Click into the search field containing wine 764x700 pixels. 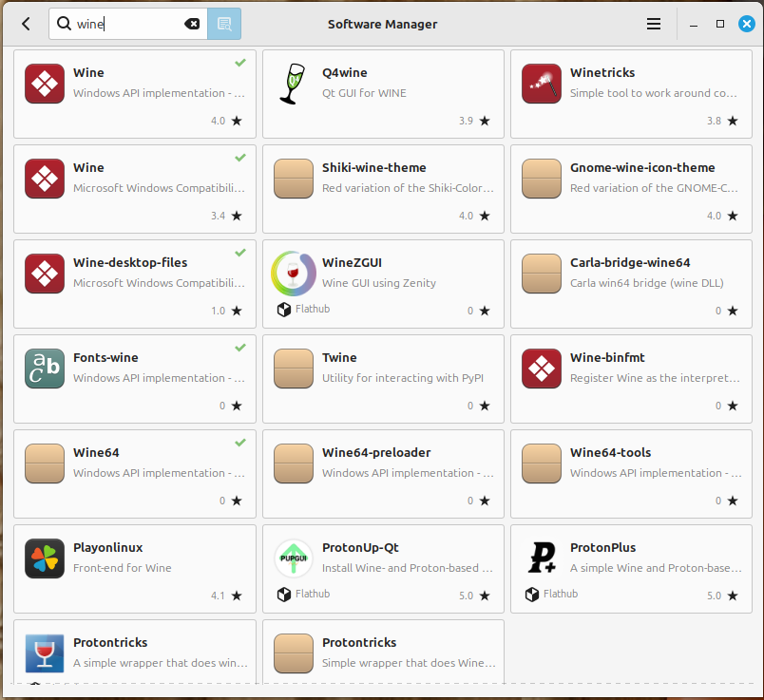pyautogui.click(x=128, y=24)
